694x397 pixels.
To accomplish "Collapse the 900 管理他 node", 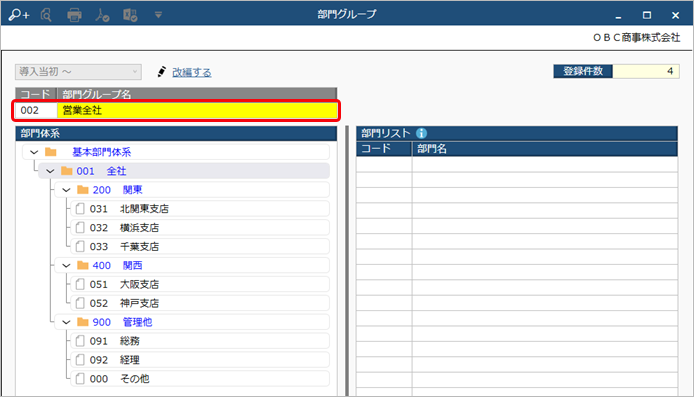I will pos(66,322).
